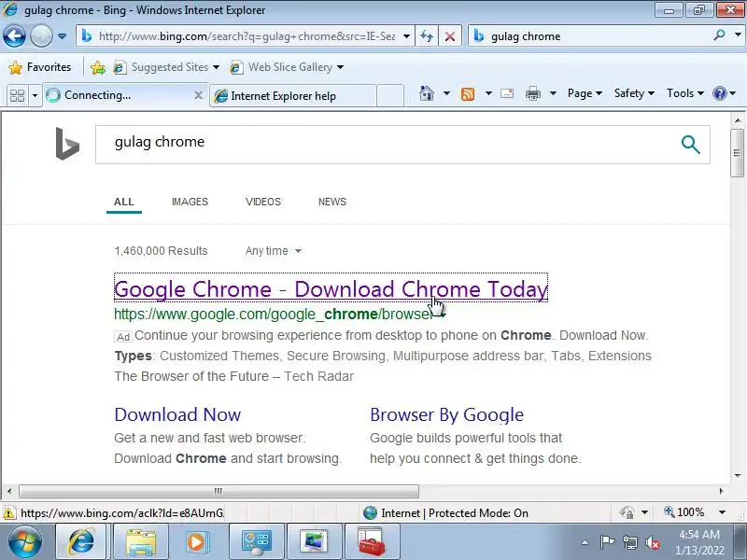Click the Bing search magnifier button

pos(690,145)
